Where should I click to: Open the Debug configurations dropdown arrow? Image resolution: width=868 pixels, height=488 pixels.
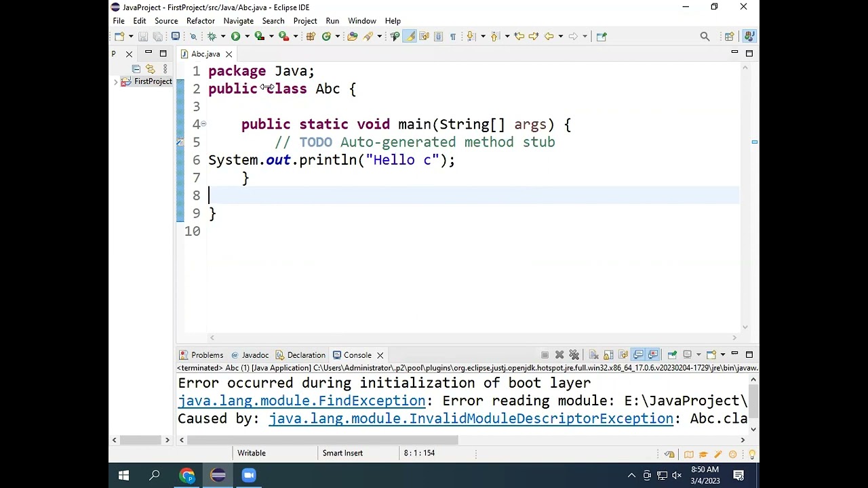(222, 37)
